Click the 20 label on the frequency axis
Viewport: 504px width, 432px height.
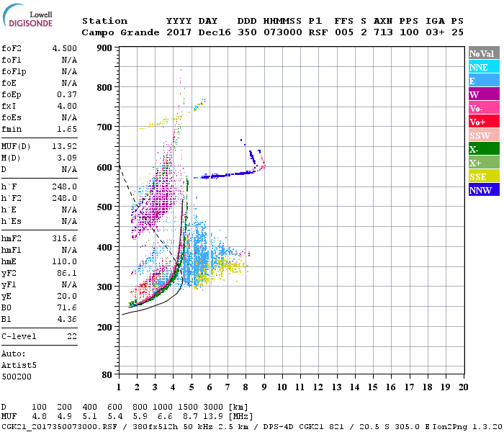(463, 387)
